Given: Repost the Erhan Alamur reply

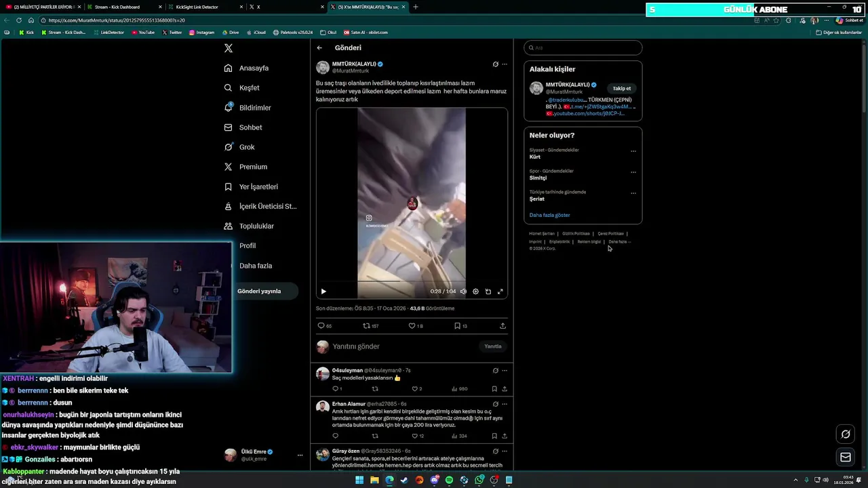Looking at the screenshot, I should coord(375,436).
